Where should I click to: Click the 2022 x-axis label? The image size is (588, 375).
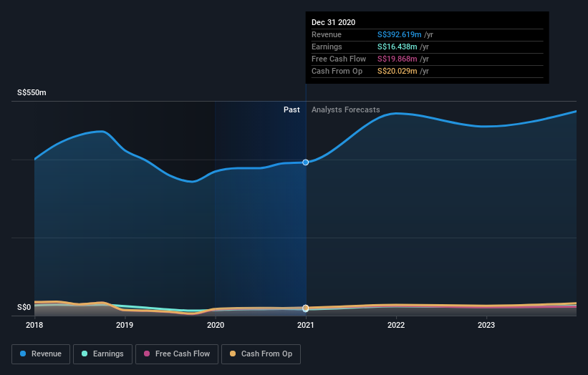(396, 325)
